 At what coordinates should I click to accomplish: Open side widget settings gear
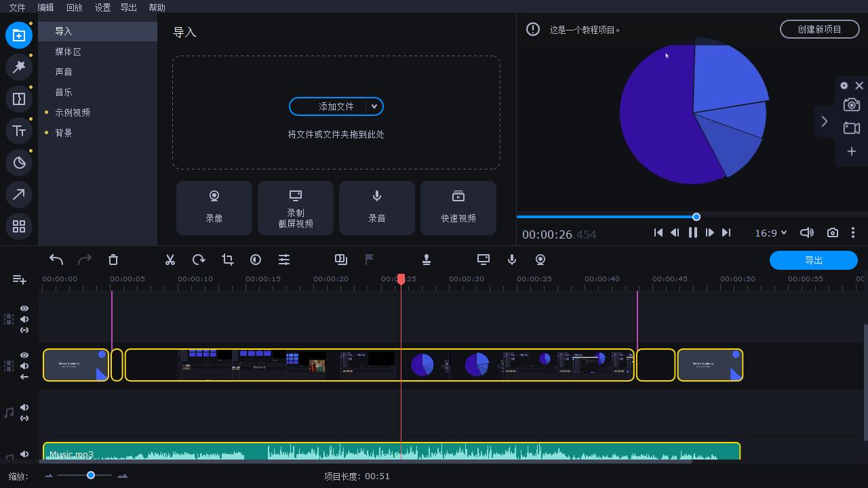(844, 85)
